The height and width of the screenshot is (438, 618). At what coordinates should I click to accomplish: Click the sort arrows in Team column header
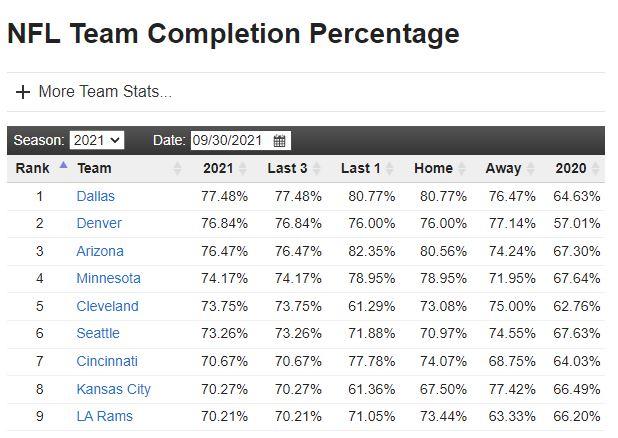(178, 169)
